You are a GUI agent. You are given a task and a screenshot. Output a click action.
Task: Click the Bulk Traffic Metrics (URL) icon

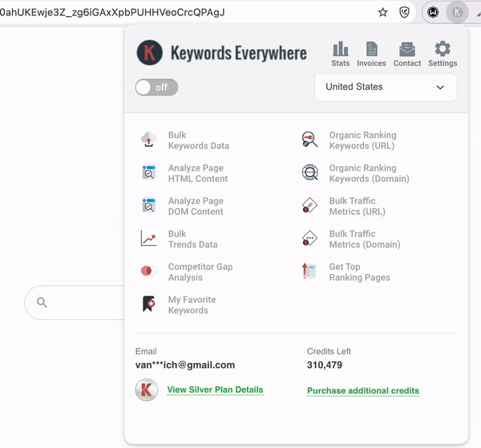(x=309, y=205)
